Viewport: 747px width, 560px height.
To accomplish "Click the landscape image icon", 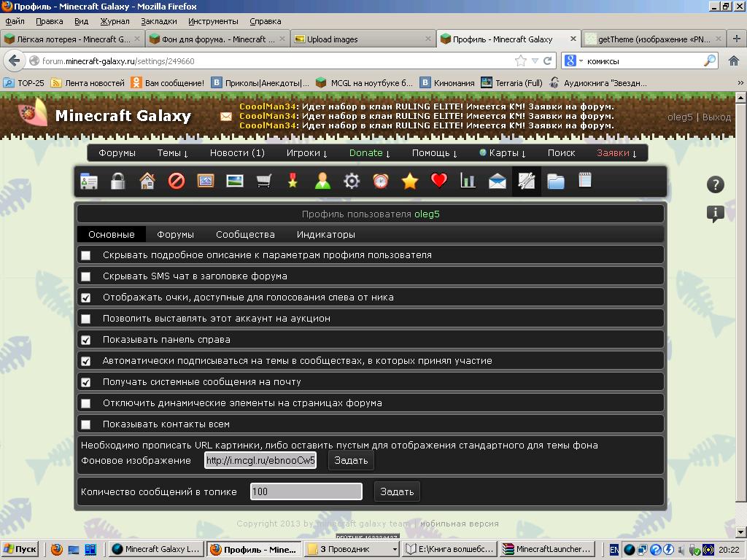I will (x=235, y=182).
